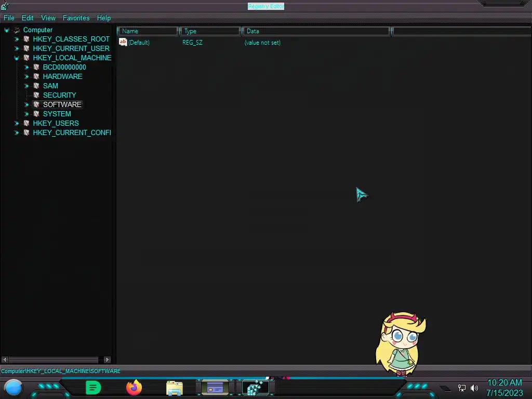Viewport: 532px width, 399px height.
Task: Click the left arrow of the tree scrollbar
Action: click(5, 360)
